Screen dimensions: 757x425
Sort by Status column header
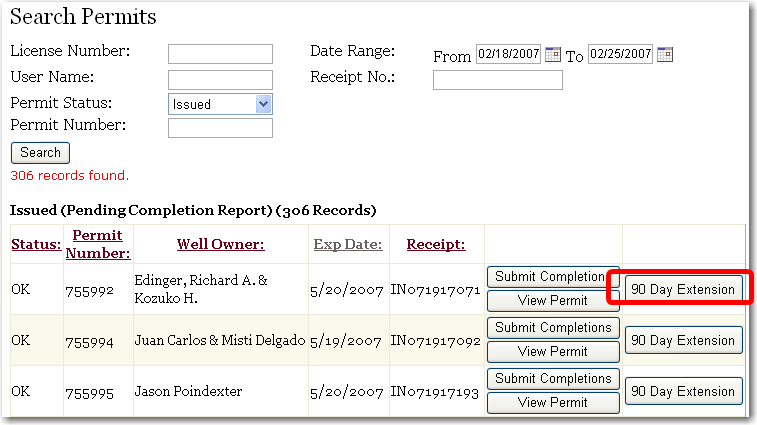tap(34, 245)
